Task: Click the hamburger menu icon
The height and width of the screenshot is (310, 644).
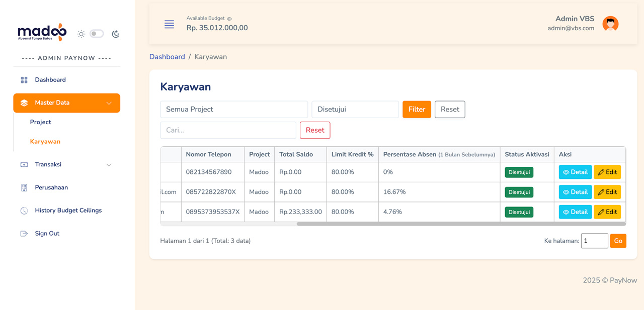Action: click(169, 24)
